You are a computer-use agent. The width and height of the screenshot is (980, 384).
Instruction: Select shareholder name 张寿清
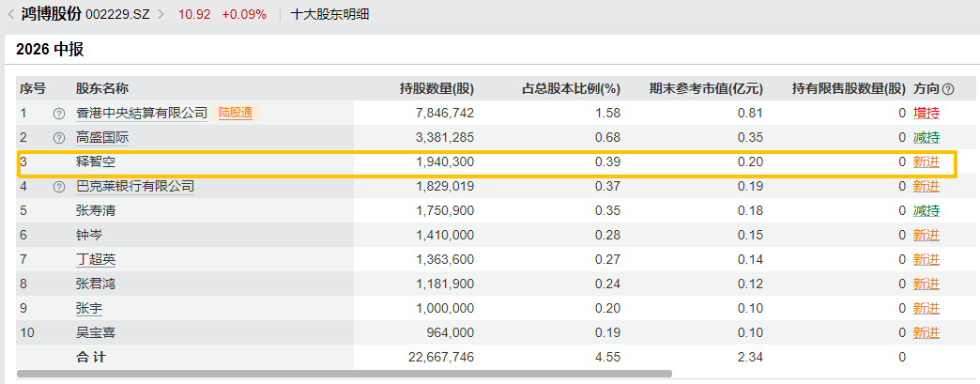coord(96,210)
